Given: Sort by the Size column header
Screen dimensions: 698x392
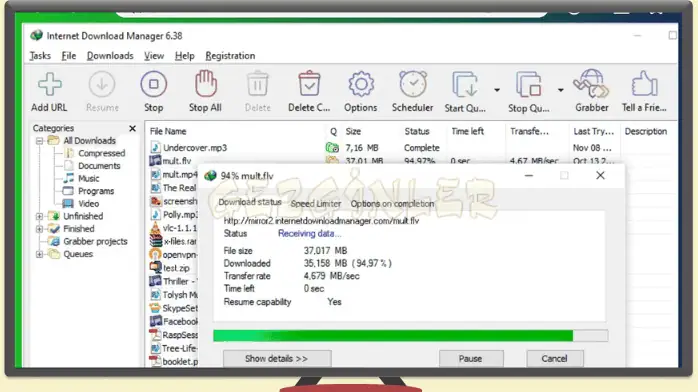Looking at the screenshot, I should 353,132.
